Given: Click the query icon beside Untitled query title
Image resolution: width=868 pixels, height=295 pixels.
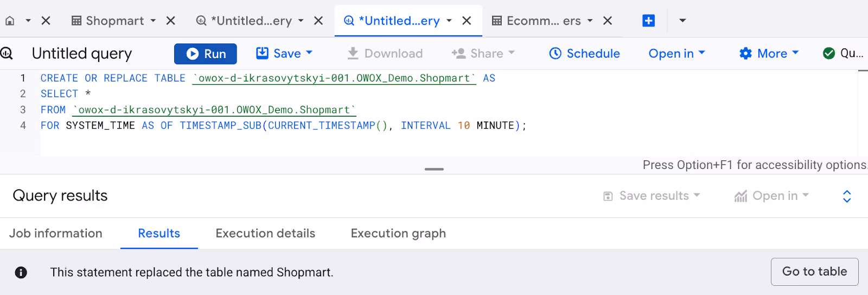Looking at the screenshot, I should 7,53.
